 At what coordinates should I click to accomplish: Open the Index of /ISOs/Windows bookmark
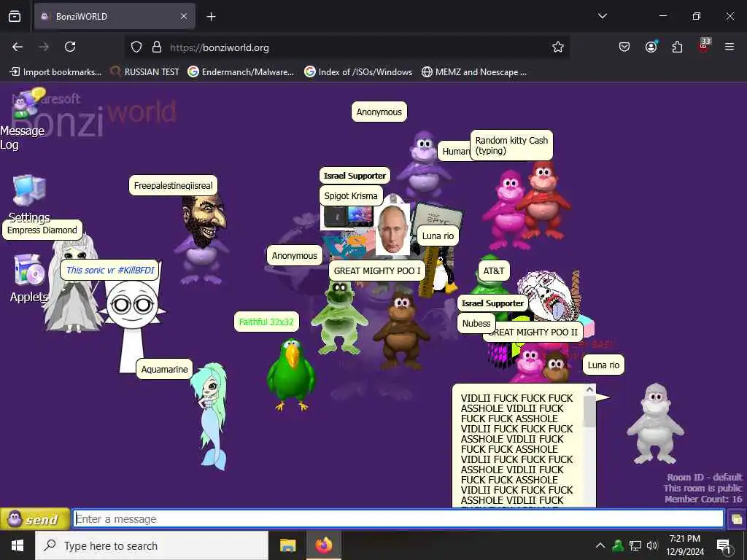[x=358, y=72]
